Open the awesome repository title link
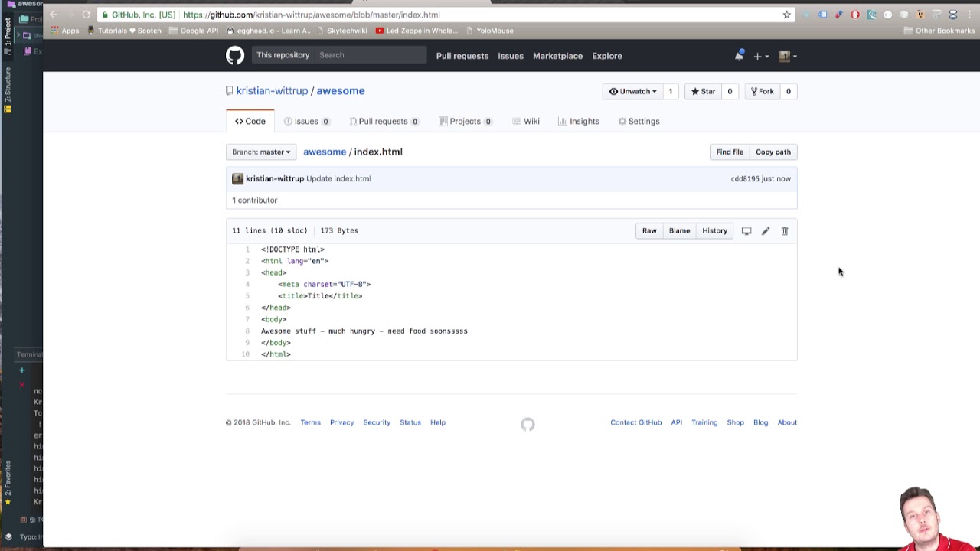 [x=341, y=90]
